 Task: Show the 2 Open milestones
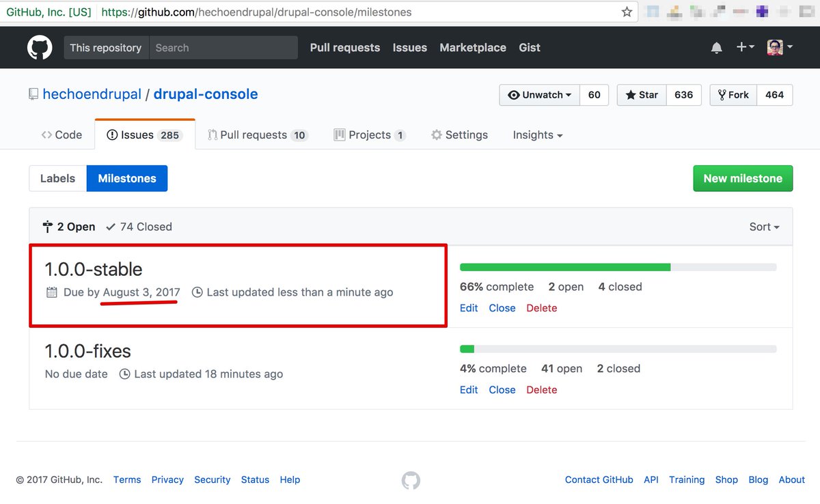69,227
